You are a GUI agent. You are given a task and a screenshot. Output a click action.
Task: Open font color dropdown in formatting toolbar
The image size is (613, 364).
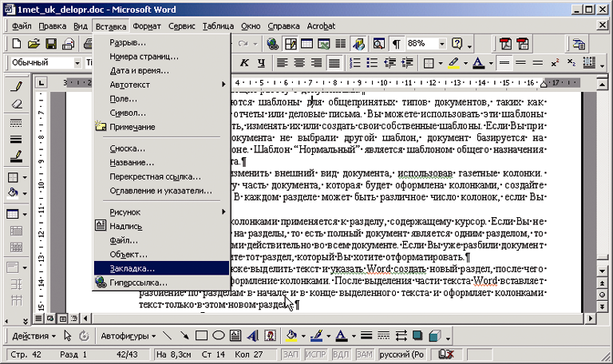pyautogui.click(x=491, y=63)
